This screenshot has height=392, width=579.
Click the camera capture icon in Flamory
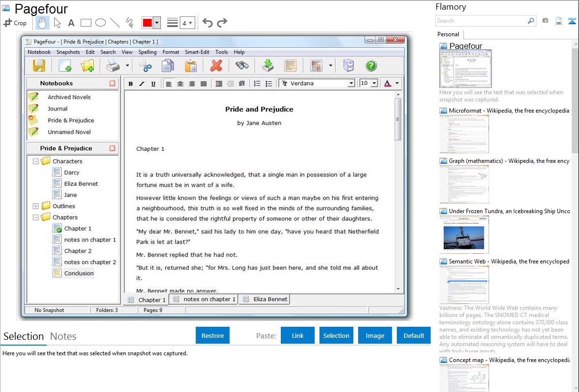click(545, 21)
